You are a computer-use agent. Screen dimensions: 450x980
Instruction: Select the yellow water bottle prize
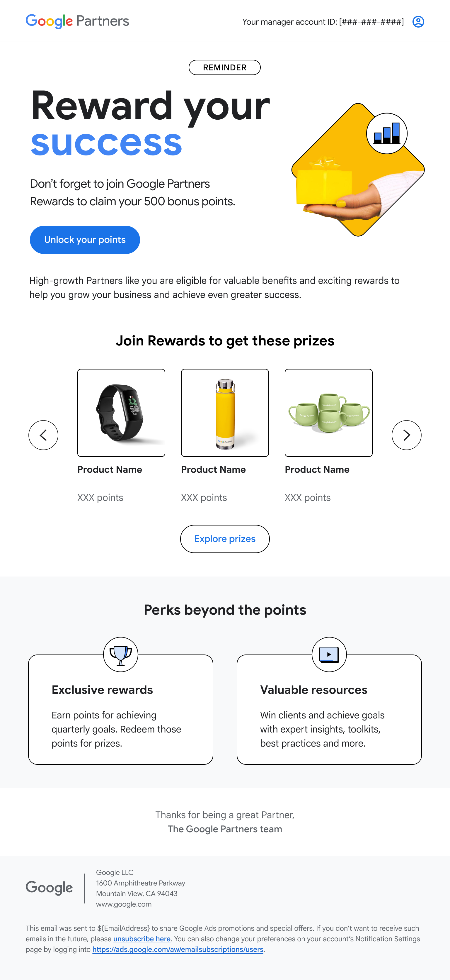(225, 413)
